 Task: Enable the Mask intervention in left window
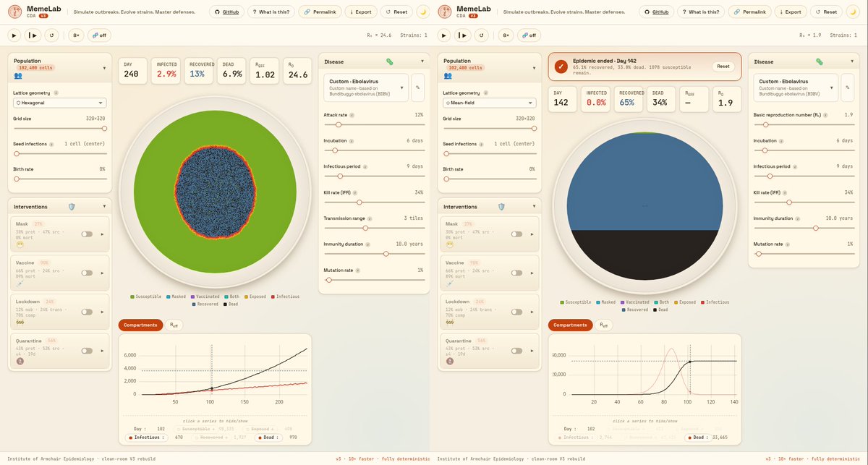pyautogui.click(x=88, y=234)
